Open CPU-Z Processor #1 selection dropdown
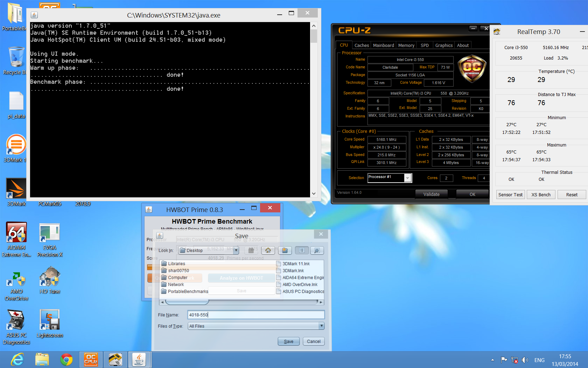 pos(407,178)
